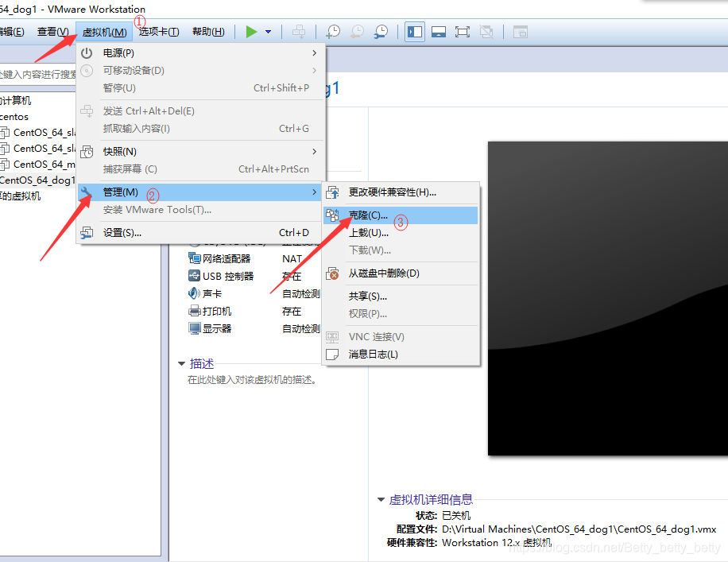Choose 更改硬件兼容性(H)... in submenu
This screenshot has height=562, width=728.
(401, 192)
